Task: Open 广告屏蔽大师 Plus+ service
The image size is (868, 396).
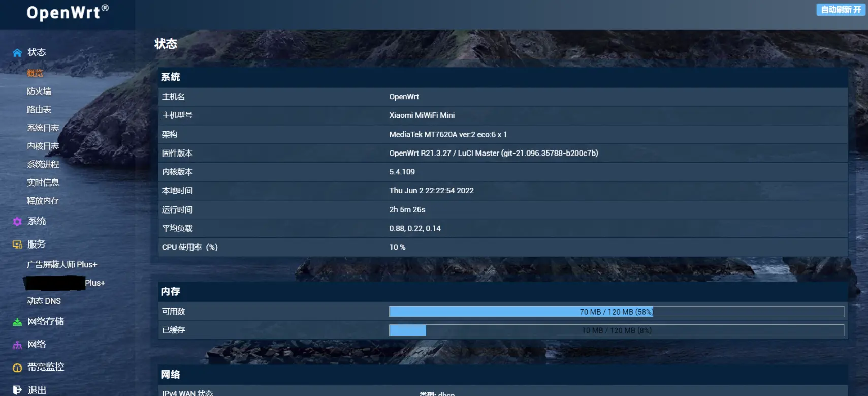Action: pos(62,265)
